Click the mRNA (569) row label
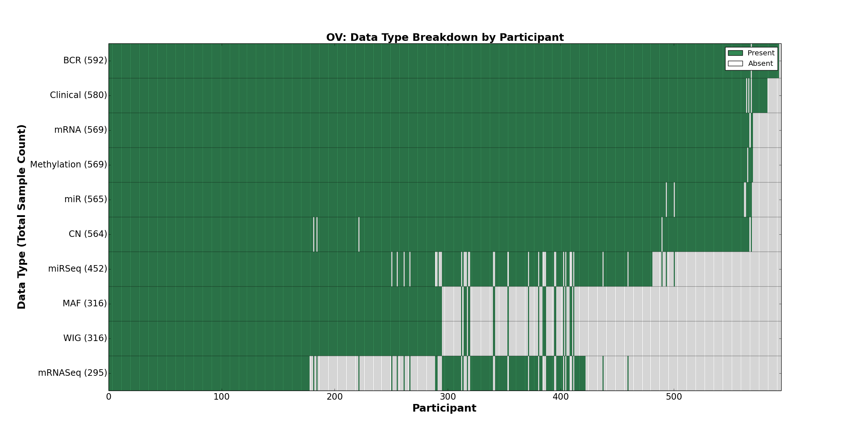Screen dimensions: 868x434 pyautogui.click(x=80, y=130)
